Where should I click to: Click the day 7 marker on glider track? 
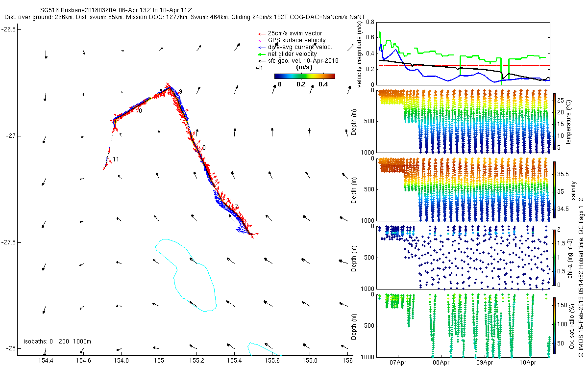(237, 207)
